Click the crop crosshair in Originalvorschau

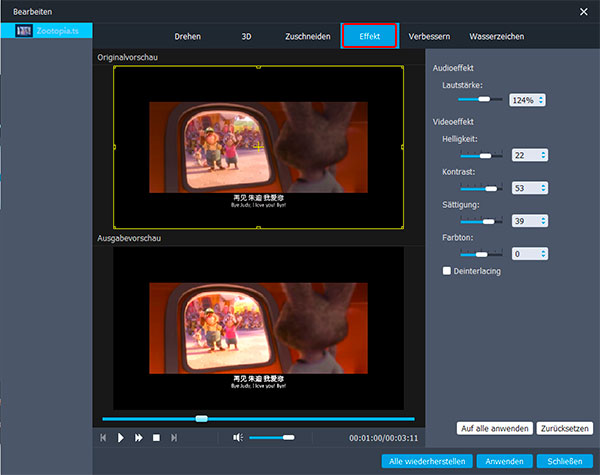(259, 147)
